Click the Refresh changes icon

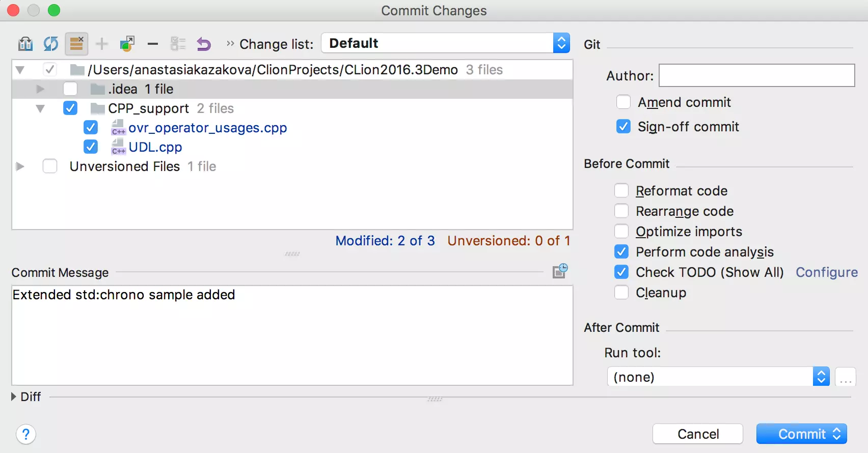click(50, 44)
